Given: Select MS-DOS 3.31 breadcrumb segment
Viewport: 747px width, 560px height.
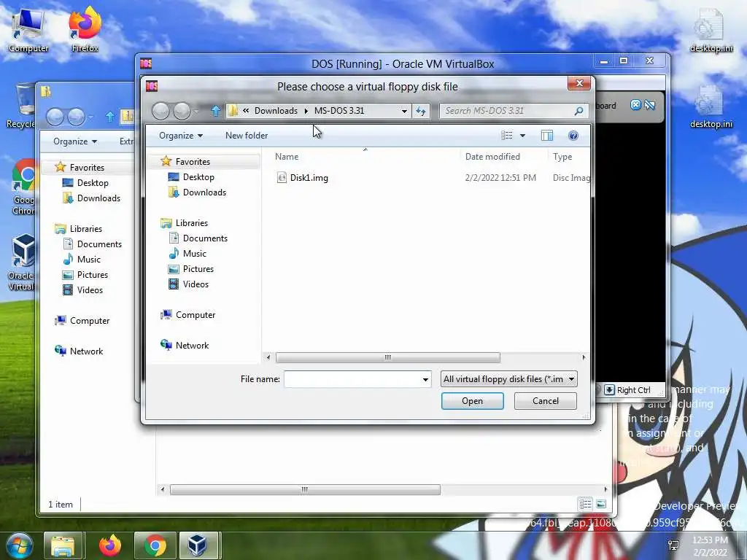Looking at the screenshot, I should click(x=339, y=111).
